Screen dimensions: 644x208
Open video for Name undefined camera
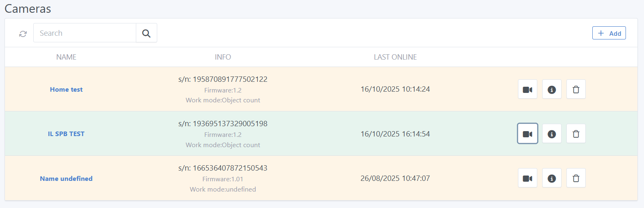pyautogui.click(x=527, y=178)
